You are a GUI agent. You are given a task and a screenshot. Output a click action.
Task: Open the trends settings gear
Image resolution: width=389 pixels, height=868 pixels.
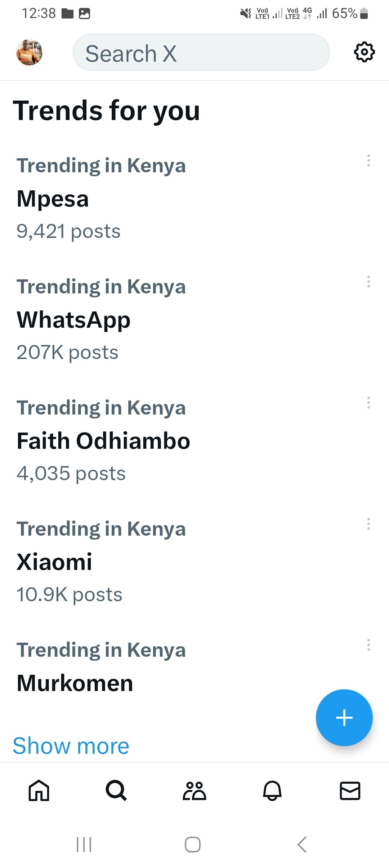point(364,52)
